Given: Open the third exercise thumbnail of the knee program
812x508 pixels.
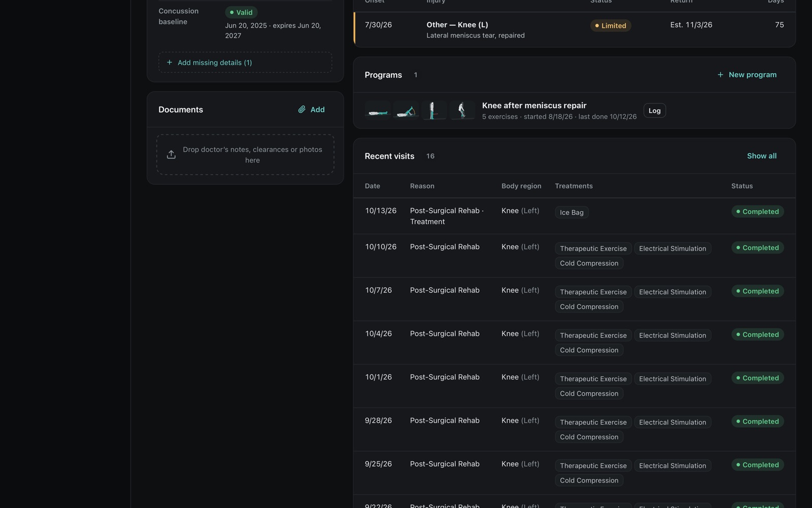Looking at the screenshot, I should click(434, 110).
